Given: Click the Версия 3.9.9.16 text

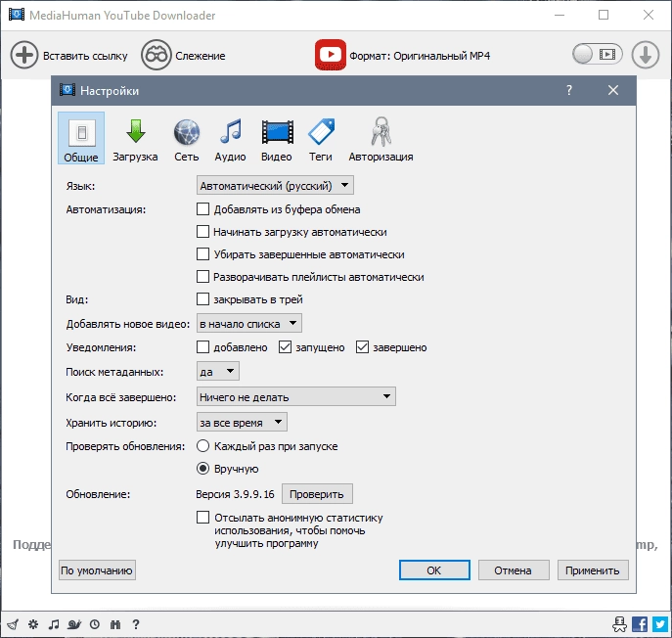Looking at the screenshot, I should [x=235, y=494].
